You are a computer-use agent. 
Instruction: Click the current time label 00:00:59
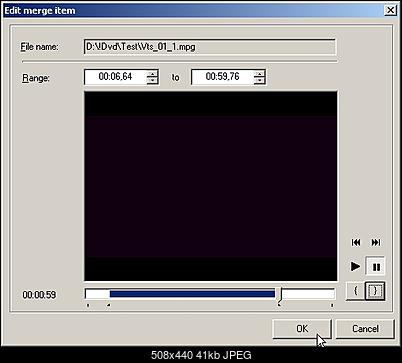(x=39, y=295)
